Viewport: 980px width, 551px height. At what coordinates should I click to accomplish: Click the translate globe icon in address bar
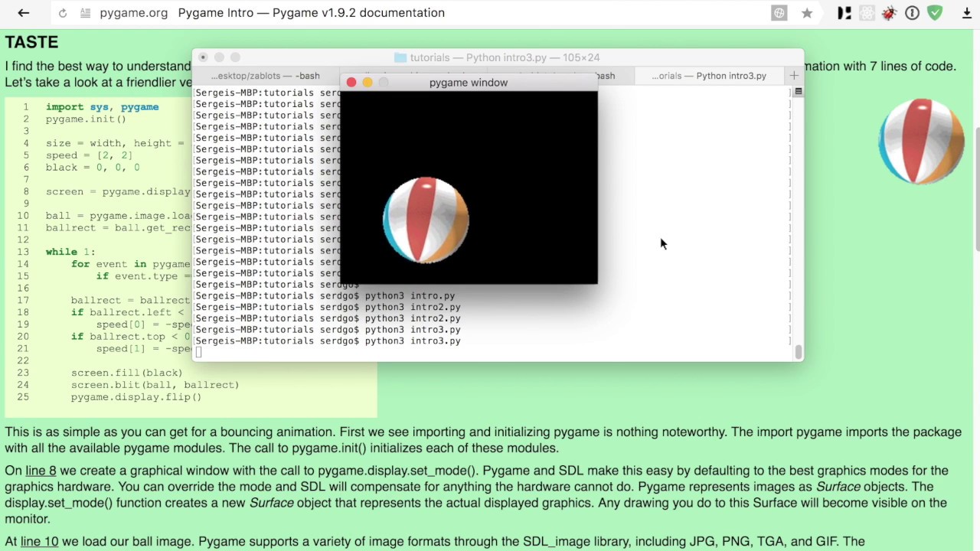tap(779, 13)
